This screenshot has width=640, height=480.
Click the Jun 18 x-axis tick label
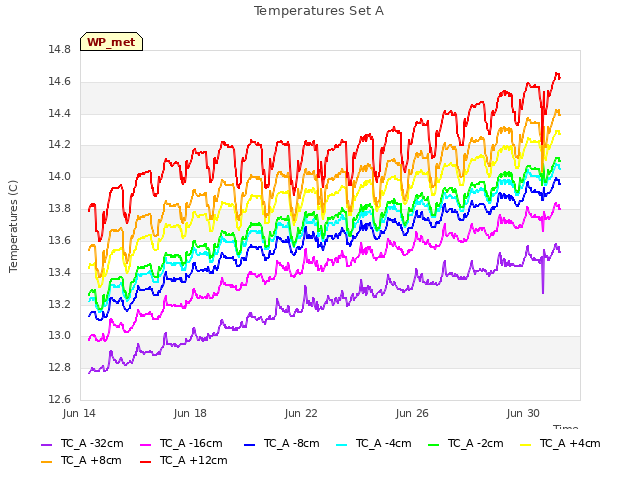coord(190,413)
